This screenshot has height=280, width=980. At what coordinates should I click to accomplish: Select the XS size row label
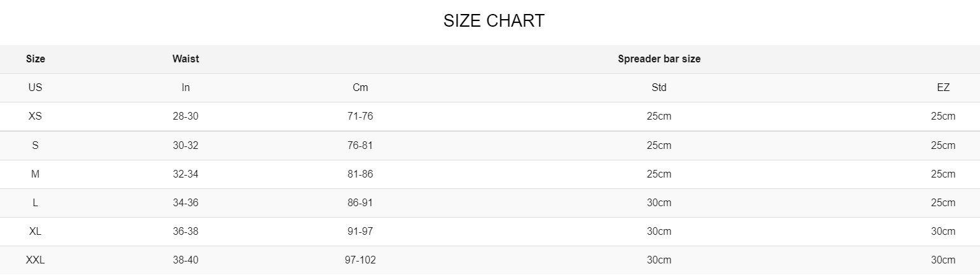click(x=36, y=116)
